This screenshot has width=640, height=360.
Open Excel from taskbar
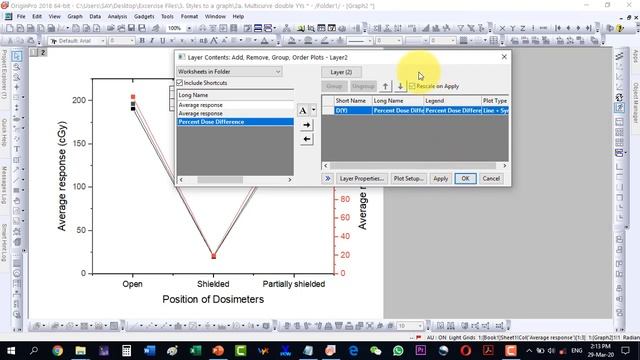tap(195, 351)
